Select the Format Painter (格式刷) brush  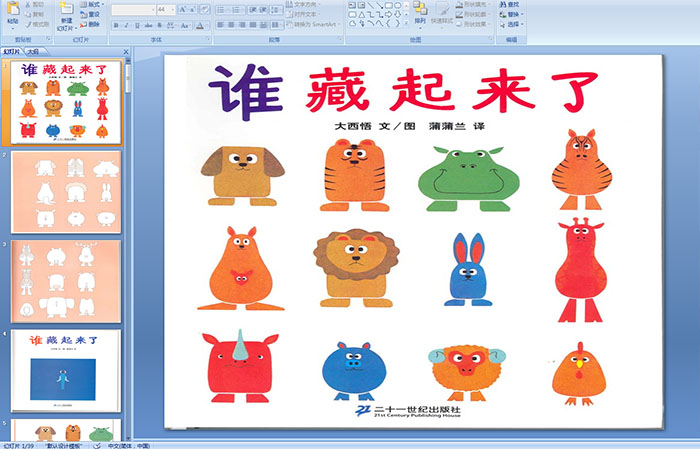pyautogui.click(x=28, y=24)
